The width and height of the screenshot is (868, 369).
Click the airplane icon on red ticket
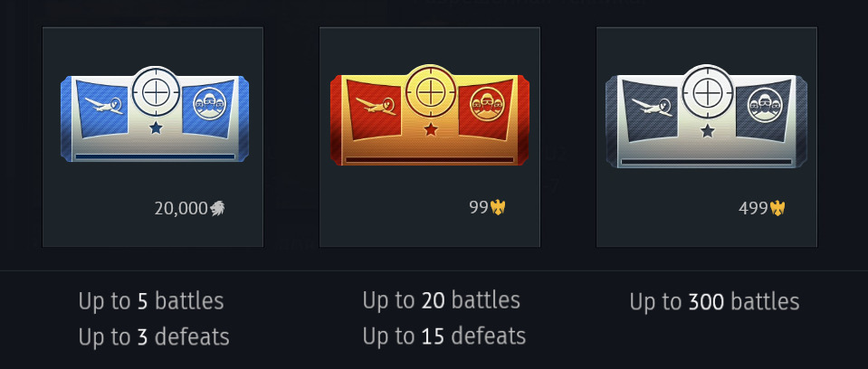pos(376,105)
